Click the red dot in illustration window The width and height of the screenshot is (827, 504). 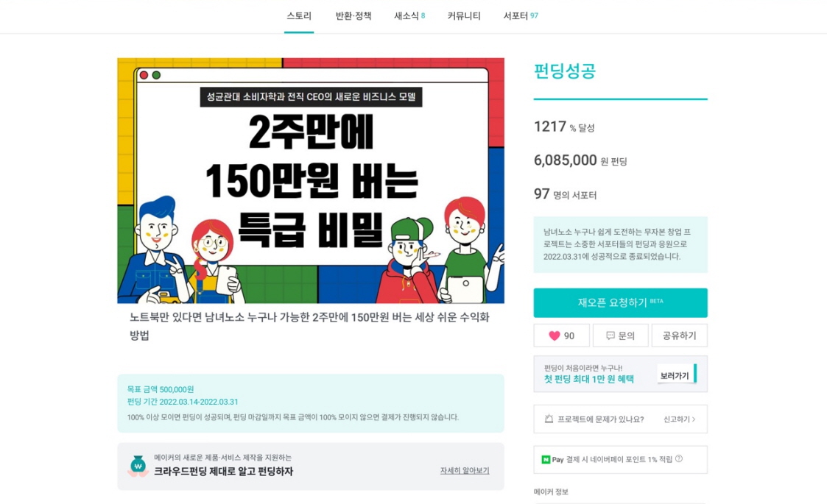point(144,75)
